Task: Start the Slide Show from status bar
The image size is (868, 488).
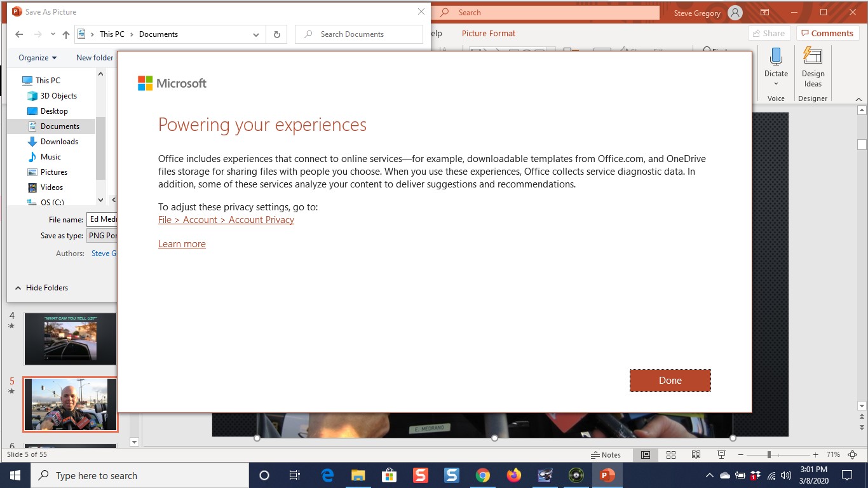Action: [x=721, y=454]
